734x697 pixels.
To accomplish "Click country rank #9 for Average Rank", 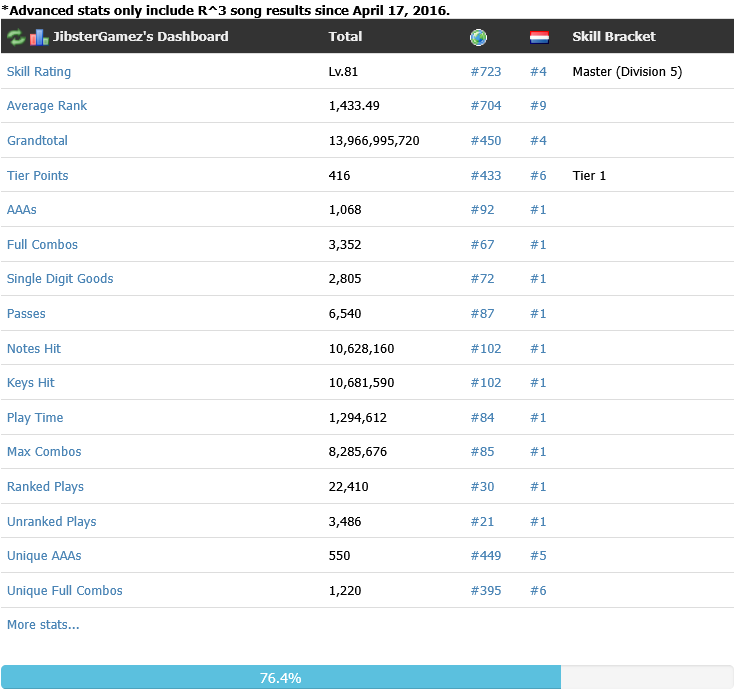I will (x=538, y=106).
